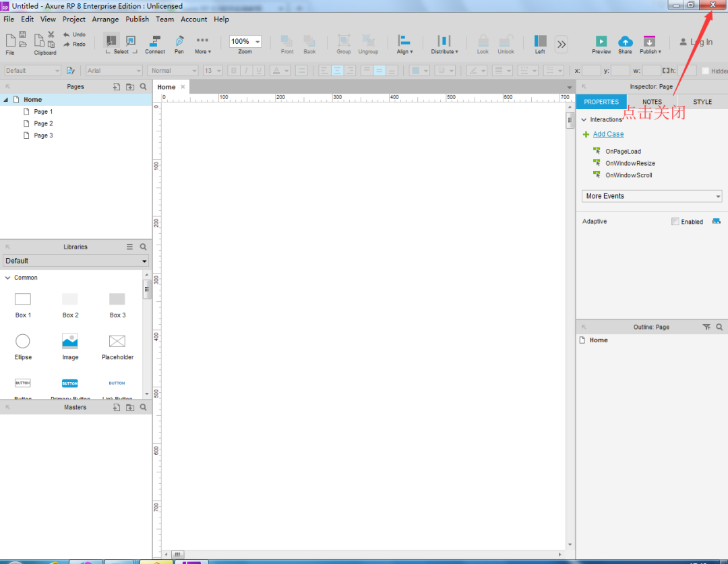The height and width of the screenshot is (564, 728).
Task: Click the Add Case link
Action: [x=607, y=134]
